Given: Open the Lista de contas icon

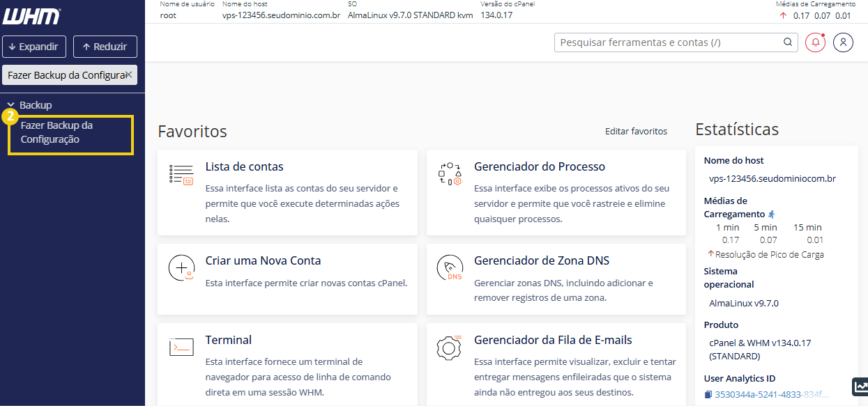Looking at the screenshot, I should 181,174.
